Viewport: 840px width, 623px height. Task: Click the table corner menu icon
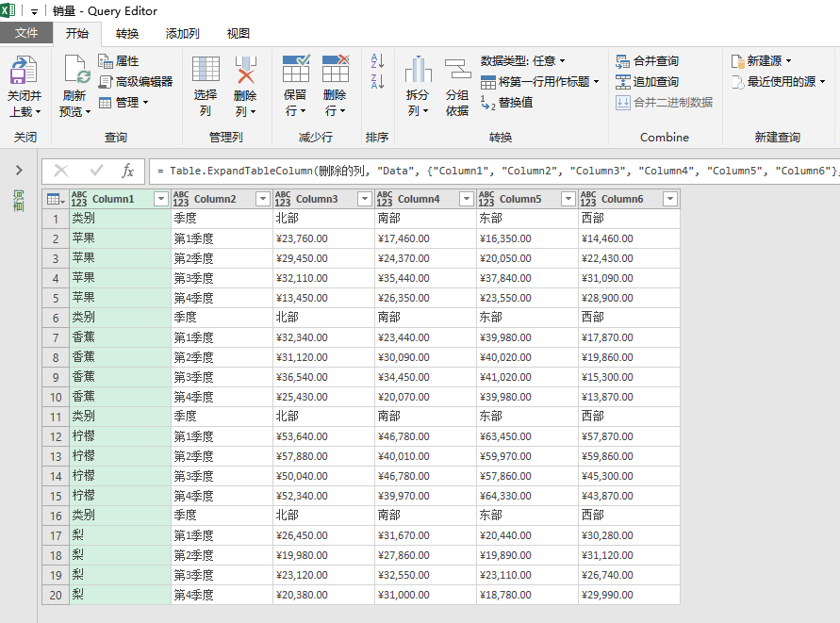tap(56, 199)
